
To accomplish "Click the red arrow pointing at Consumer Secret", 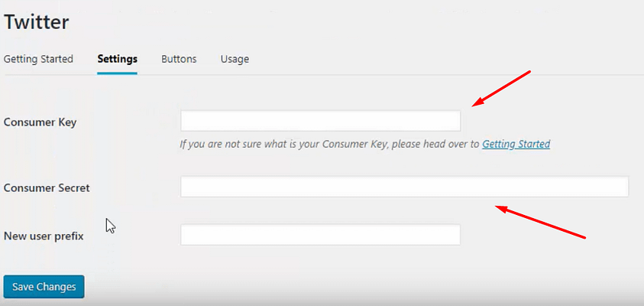I will click(x=541, y=220).
